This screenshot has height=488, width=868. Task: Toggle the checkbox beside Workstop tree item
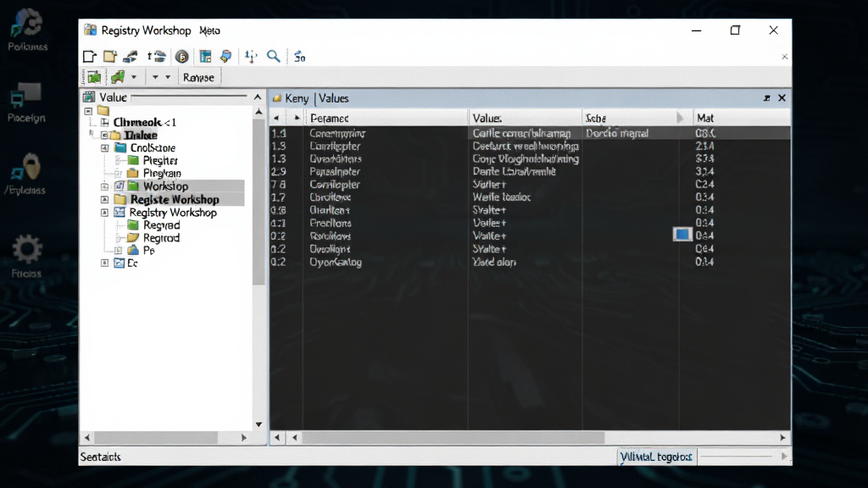[119, 186]
